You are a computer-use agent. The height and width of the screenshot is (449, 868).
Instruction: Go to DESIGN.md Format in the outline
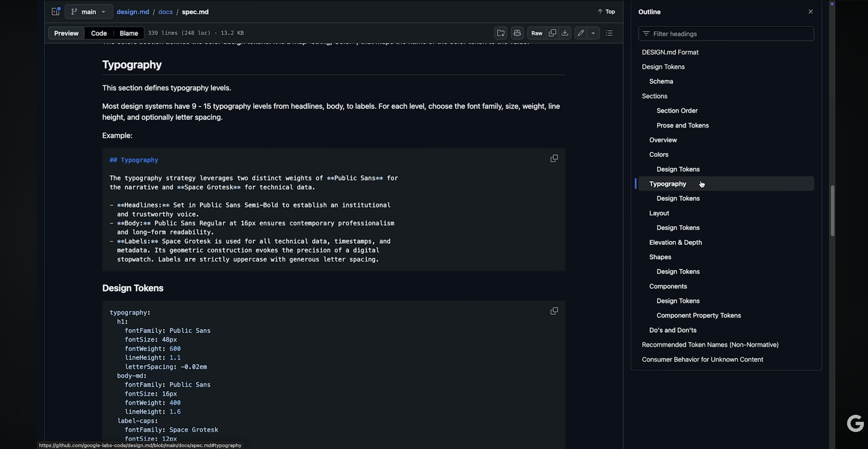pyautogui.click(x=670, y=52)
